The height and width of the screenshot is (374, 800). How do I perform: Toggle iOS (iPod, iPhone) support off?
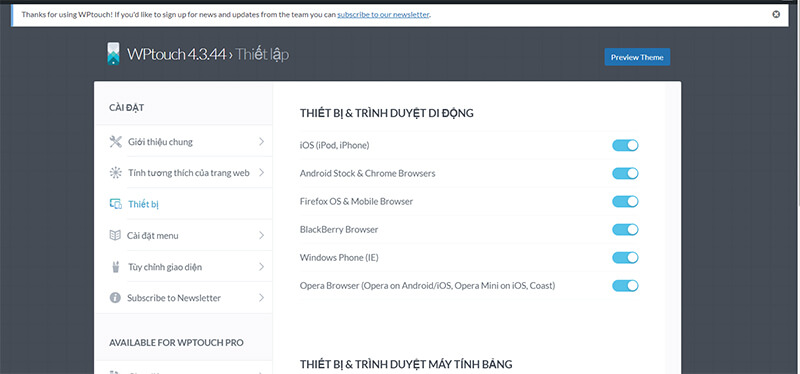click(x=625, y=145)
